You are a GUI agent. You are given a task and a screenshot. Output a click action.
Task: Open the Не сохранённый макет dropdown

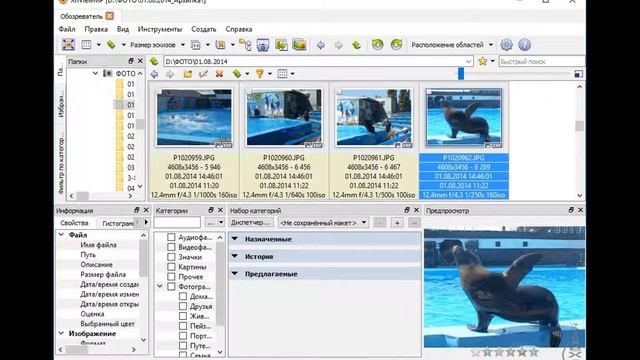(323, 223)
